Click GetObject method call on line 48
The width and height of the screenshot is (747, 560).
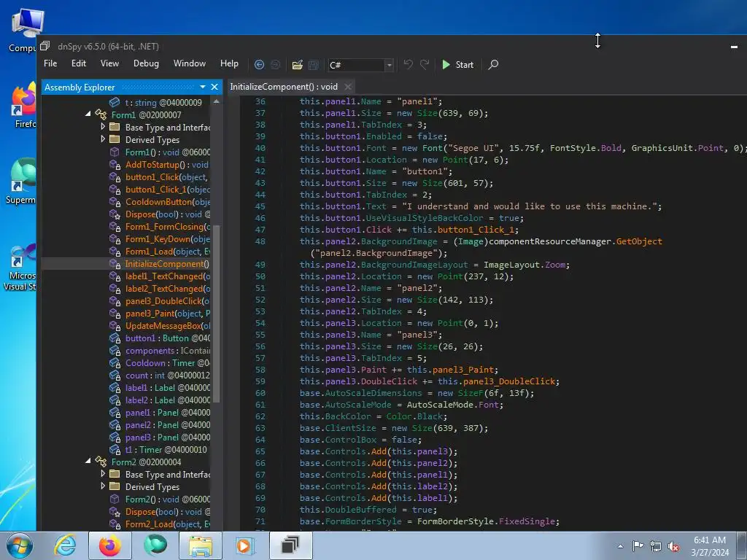(639, 241)
